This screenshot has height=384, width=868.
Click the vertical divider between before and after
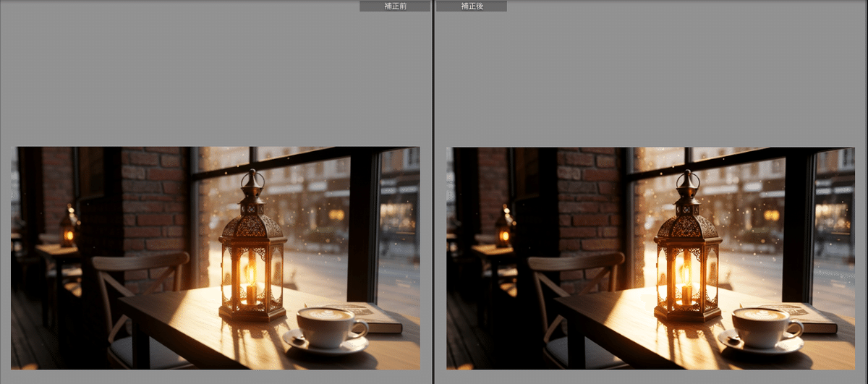[x=433, y=192]
